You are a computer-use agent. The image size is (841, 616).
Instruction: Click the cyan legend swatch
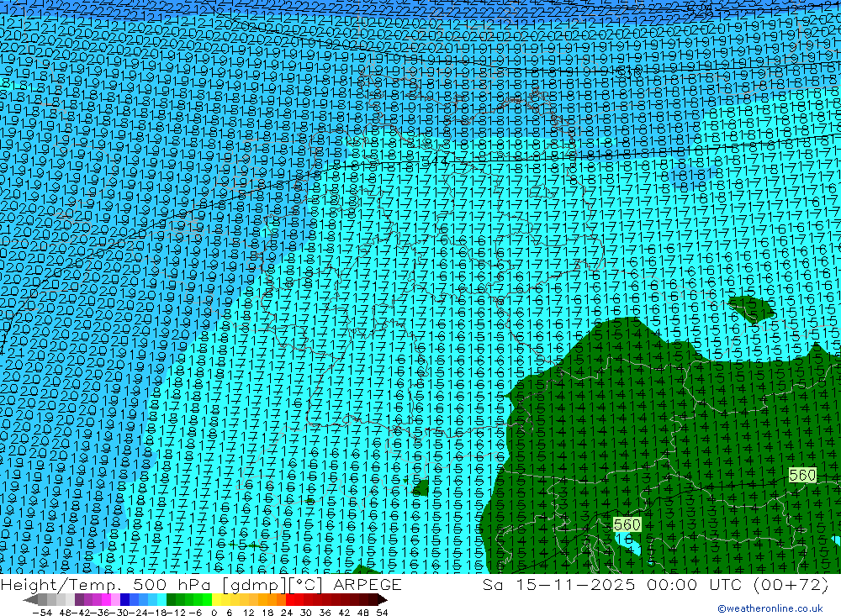[161, 600]
